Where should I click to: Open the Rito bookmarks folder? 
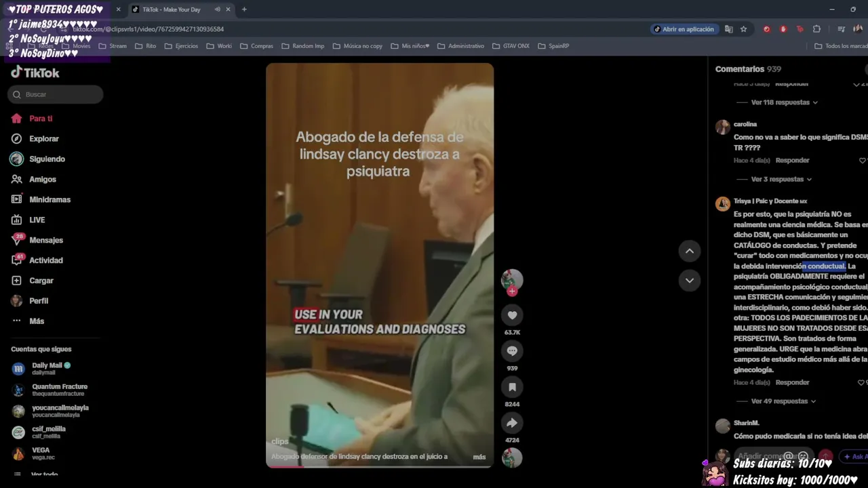click(146, 46)
